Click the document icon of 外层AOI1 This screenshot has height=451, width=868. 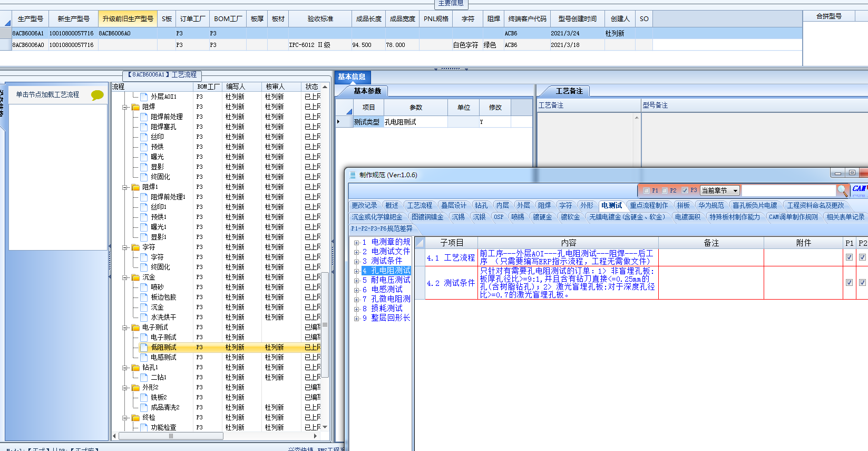(x=144, y=97)
